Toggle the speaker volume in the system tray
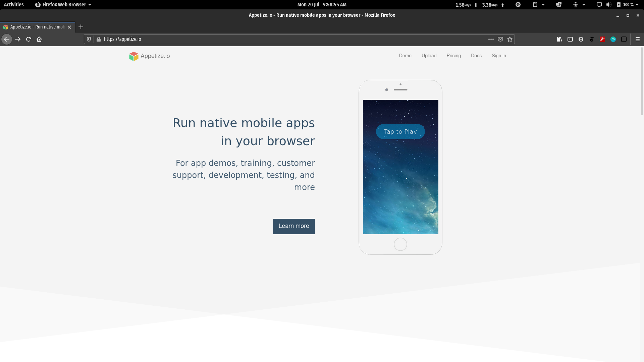 [609, 4]
